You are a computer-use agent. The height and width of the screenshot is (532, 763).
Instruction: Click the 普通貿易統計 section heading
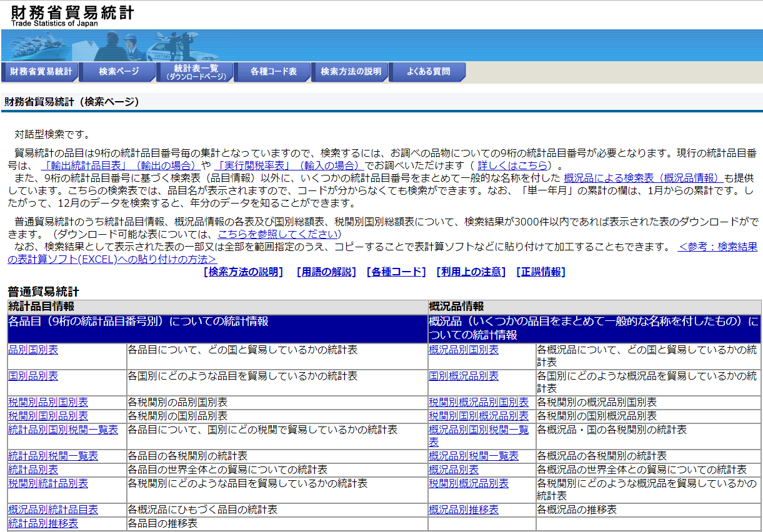point(44,292)
